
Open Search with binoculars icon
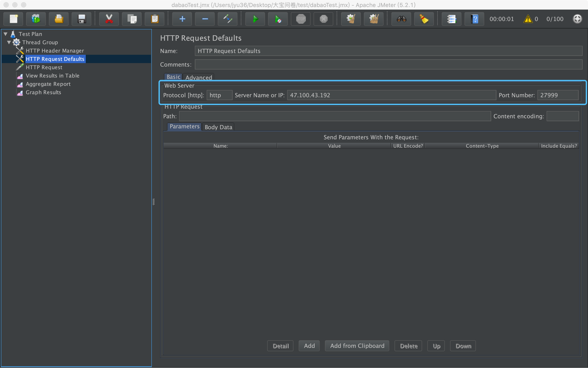click(x=401, y=19)
